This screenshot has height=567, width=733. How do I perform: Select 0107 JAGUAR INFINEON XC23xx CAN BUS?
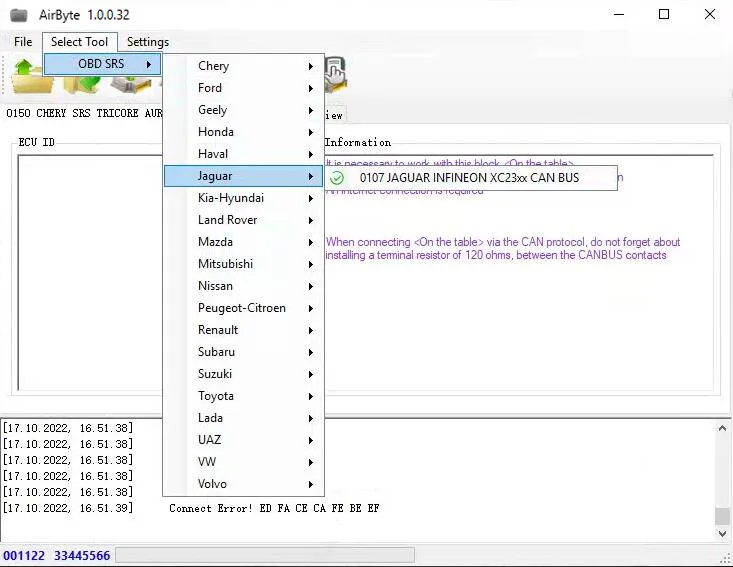click(x=468, y=177)
